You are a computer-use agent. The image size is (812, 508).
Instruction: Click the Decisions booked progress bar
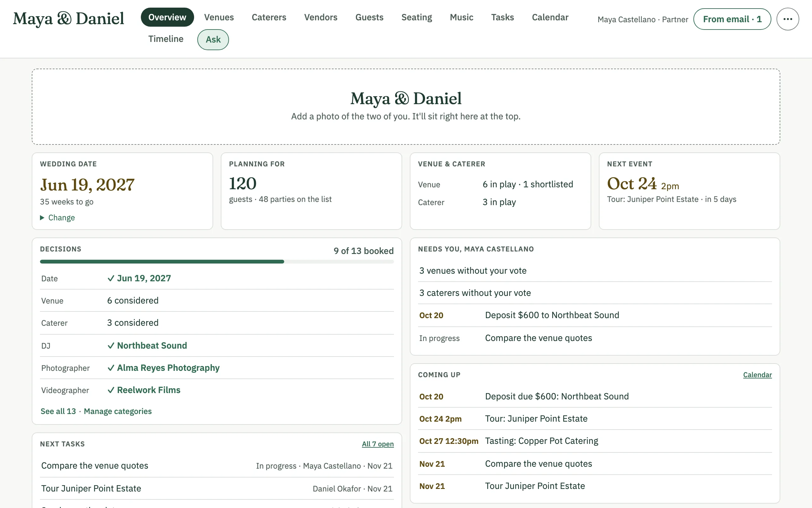click(217, 262)
